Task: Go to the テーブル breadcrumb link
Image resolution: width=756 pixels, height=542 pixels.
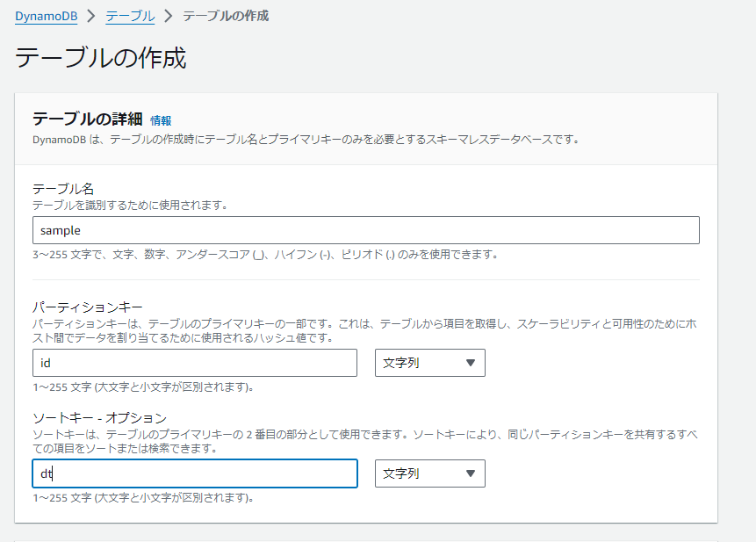Action: 130,16
